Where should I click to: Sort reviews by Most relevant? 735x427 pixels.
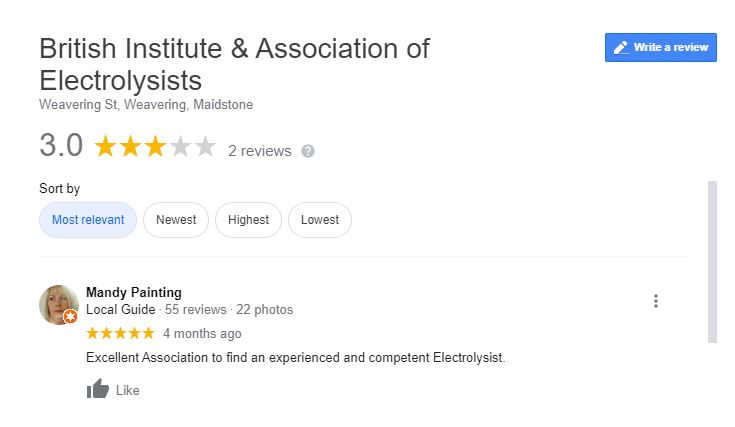pyautogui.click(x=88, y=220)
